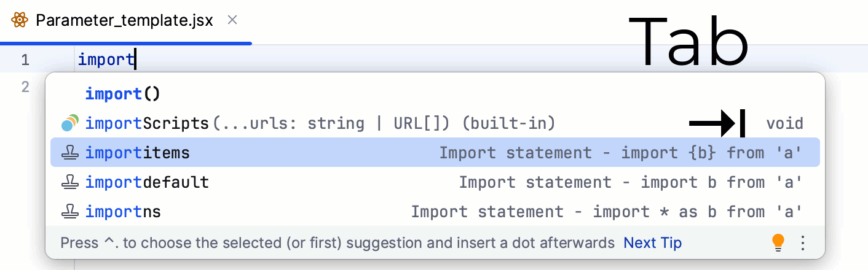
Task: Pick the importScripts suggestion name
Action: pos(147,123)
